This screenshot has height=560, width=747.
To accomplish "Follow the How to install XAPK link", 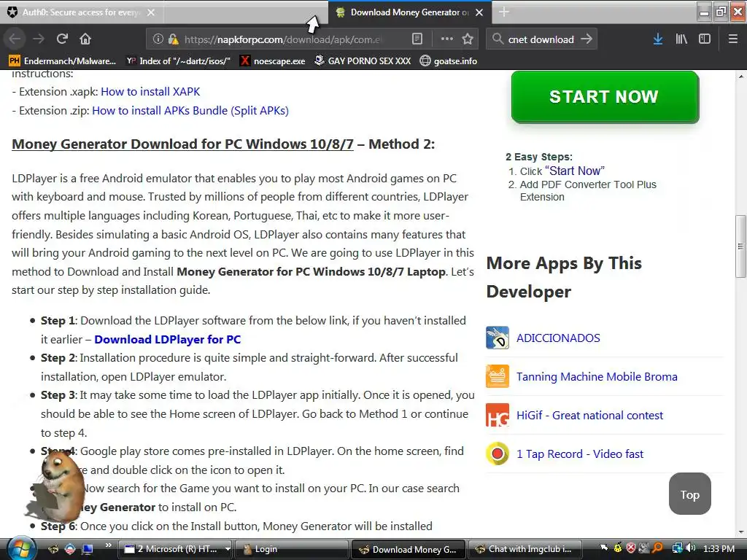I will point(150,91).
